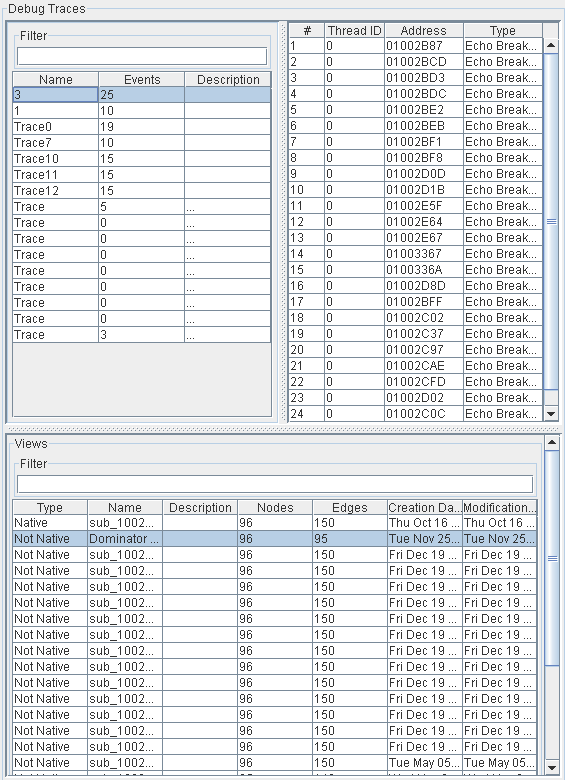The height and width of the screenshot is (780, 565).
Task: Sort traces by the Name column header
Action: coord(56,80)
